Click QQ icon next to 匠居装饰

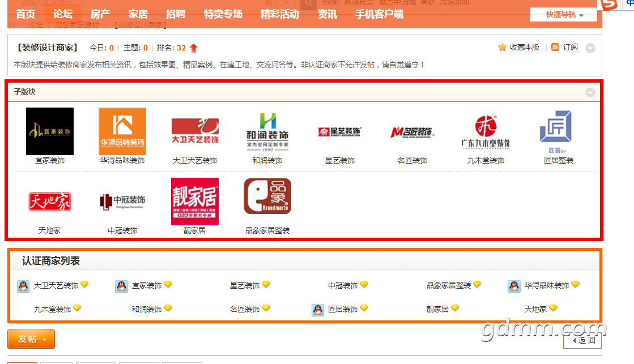(318, 310)
